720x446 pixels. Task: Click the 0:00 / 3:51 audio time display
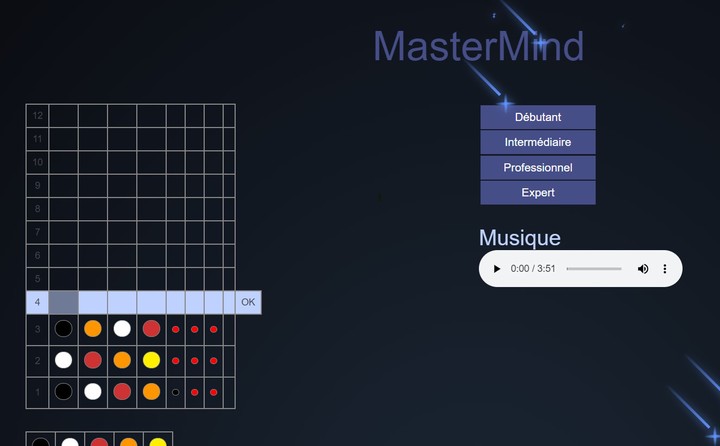pyautogui.click(x=533, y=269)
